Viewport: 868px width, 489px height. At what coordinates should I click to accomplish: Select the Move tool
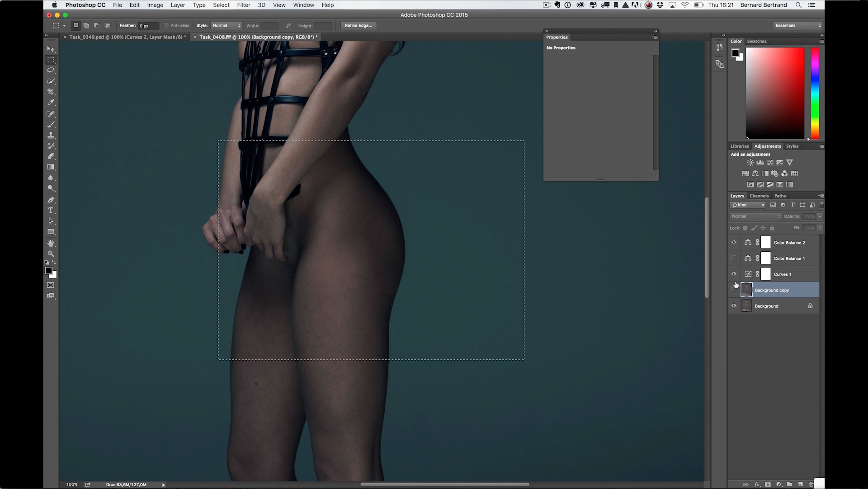[x=51, y=49]
